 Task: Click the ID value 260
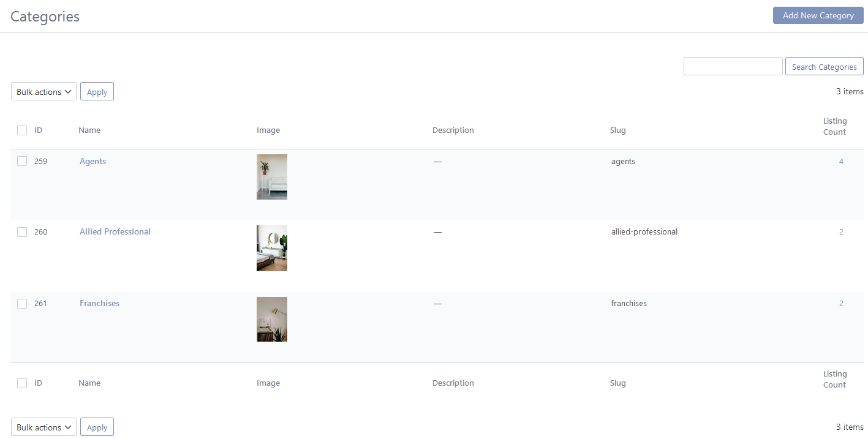40,232
